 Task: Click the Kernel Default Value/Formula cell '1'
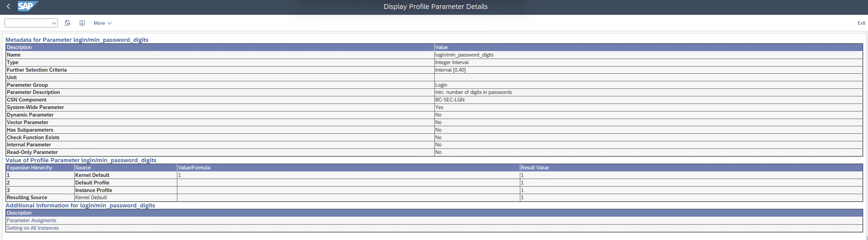pyautogui.click(x=348, y=175)
